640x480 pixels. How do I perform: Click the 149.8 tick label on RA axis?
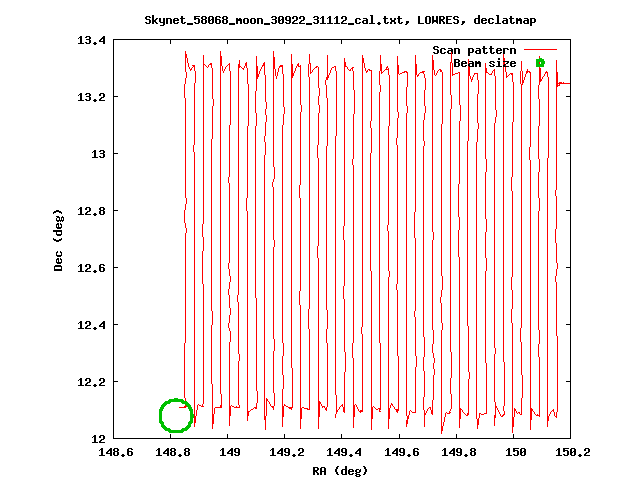(457, 453)
